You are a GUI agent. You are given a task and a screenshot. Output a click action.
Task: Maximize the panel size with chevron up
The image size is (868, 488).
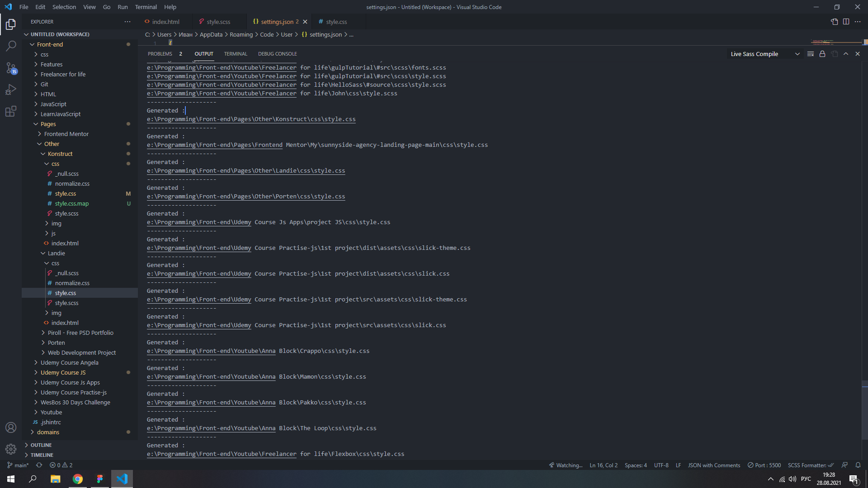click(846, 54)
